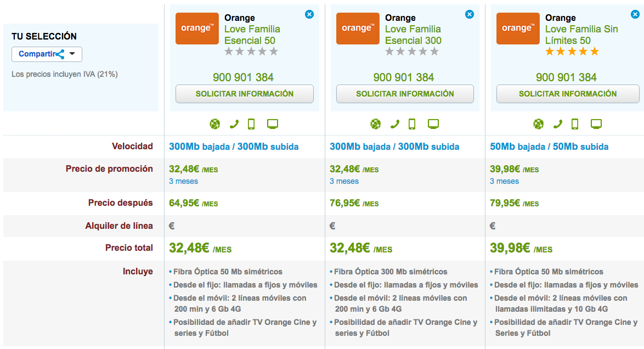The width and height of the screenshot is (644, 349).
Task: Open the Love Familia Esencial 50 plan link
Action: 252,35
